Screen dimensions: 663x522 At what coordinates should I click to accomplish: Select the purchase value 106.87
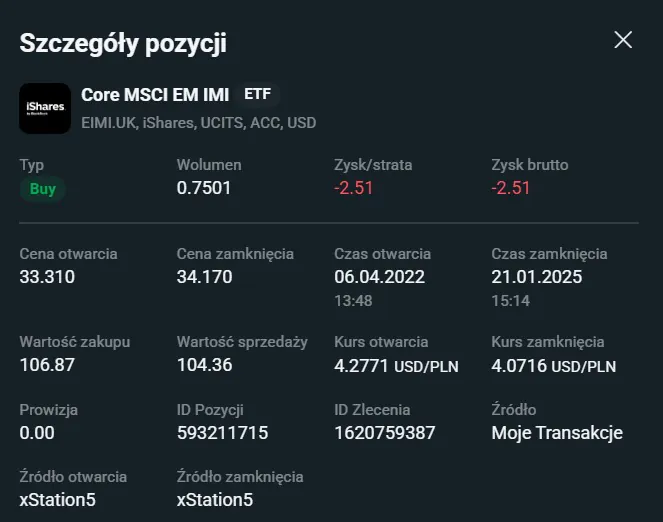pyautogui.click(x=47, y=365)
